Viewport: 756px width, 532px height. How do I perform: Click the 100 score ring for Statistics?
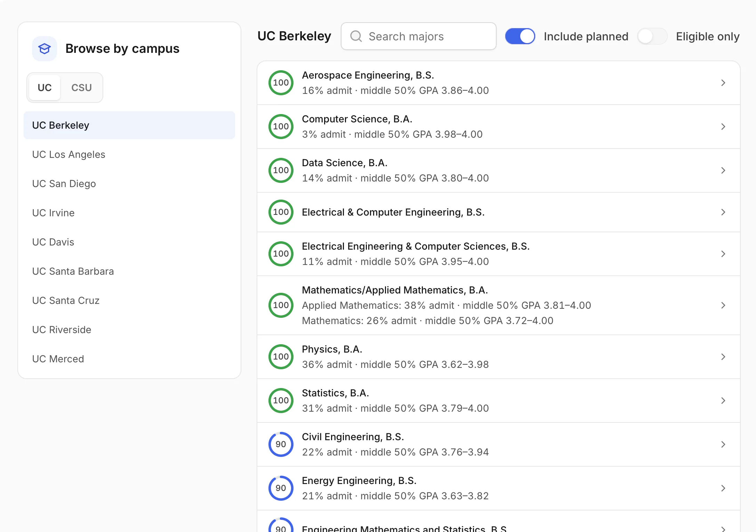(x=281, y=401)
